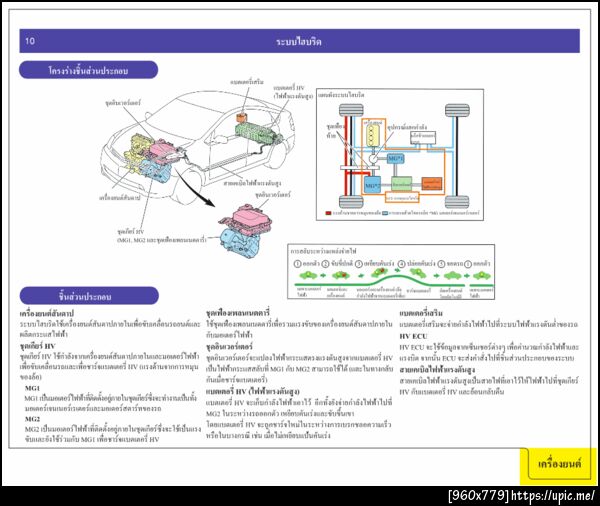This screenshot has width=600, height=506.
Task: Click the bottom-right wheel in hybrid diagram
Action: tap(457, 202)
